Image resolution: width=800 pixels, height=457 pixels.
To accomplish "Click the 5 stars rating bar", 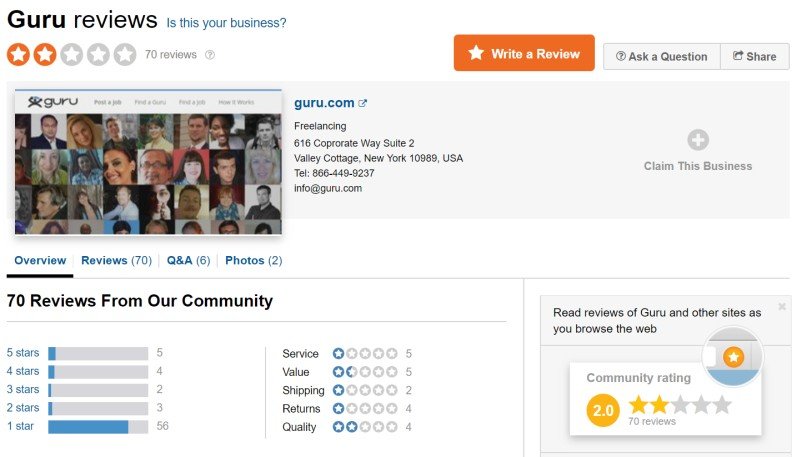I will click(98, 353).
